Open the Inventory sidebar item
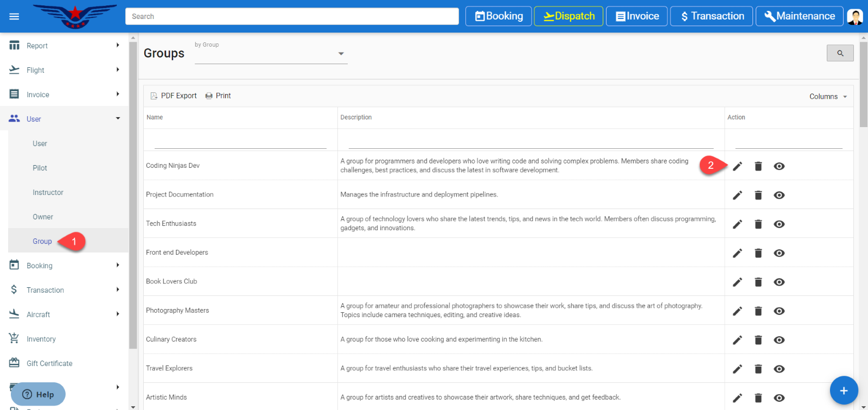 (x=41, y=339)
